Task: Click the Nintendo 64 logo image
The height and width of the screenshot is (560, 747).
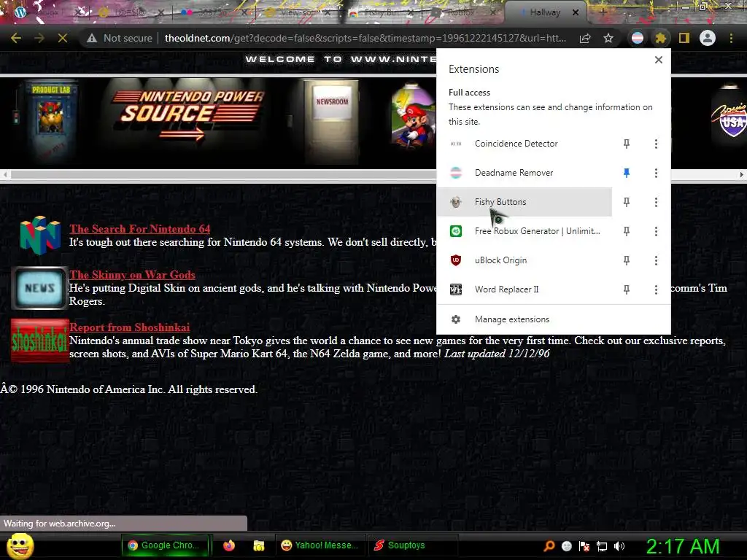Action: pyautogui.click(x=40, y=236)
